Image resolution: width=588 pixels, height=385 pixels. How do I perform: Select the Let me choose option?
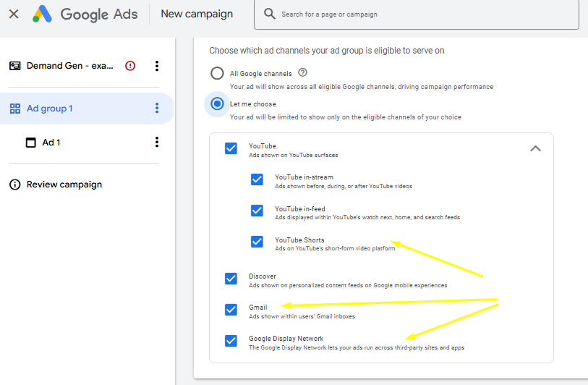pos(217,104)
